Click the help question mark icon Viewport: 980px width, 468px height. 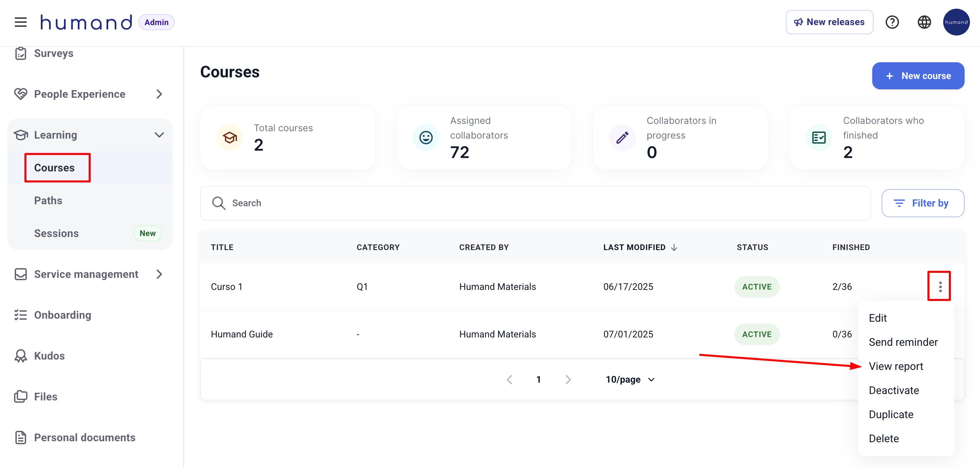pyautogui.click(x=892, y=22)
